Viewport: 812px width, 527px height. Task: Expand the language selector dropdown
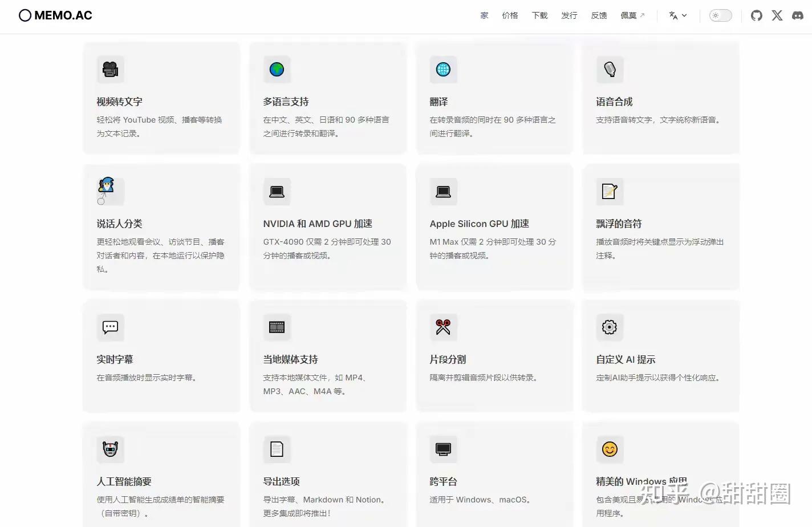pyautogui.click(x=678, y=15)
